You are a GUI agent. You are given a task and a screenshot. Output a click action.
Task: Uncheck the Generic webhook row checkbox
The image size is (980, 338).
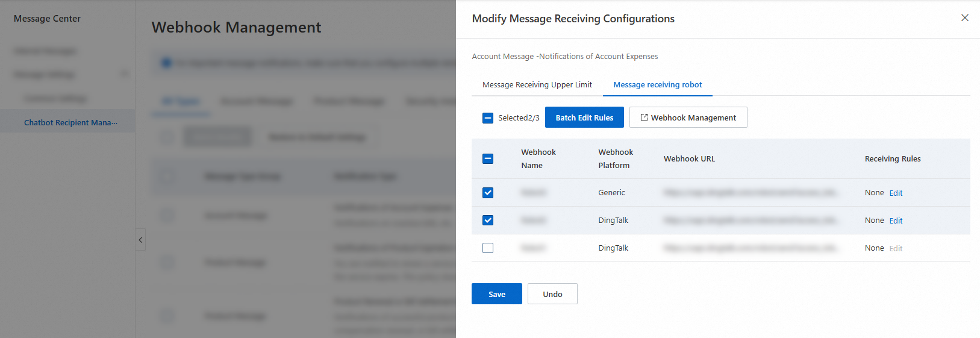(x=488, y=193)
